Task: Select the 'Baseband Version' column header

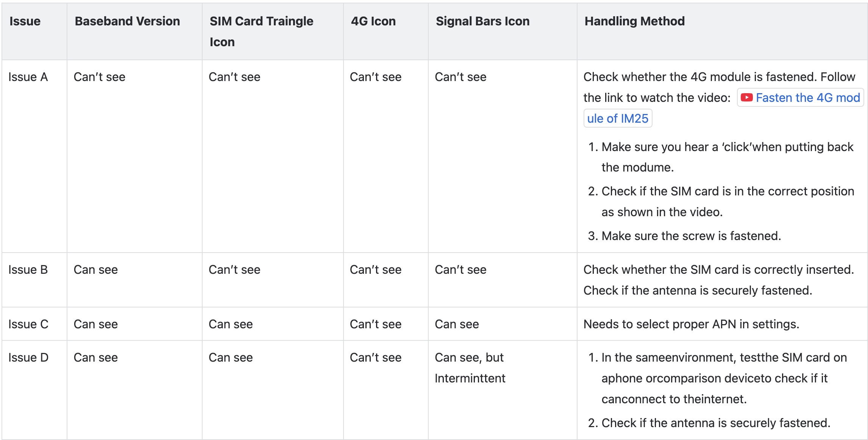Action: pos(127,21)
